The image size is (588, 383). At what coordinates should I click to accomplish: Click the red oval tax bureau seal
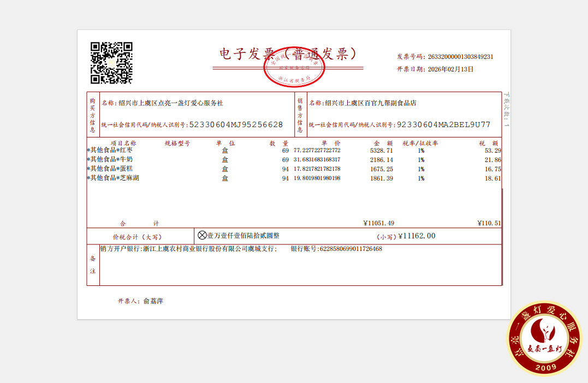(x=294, y=68)
